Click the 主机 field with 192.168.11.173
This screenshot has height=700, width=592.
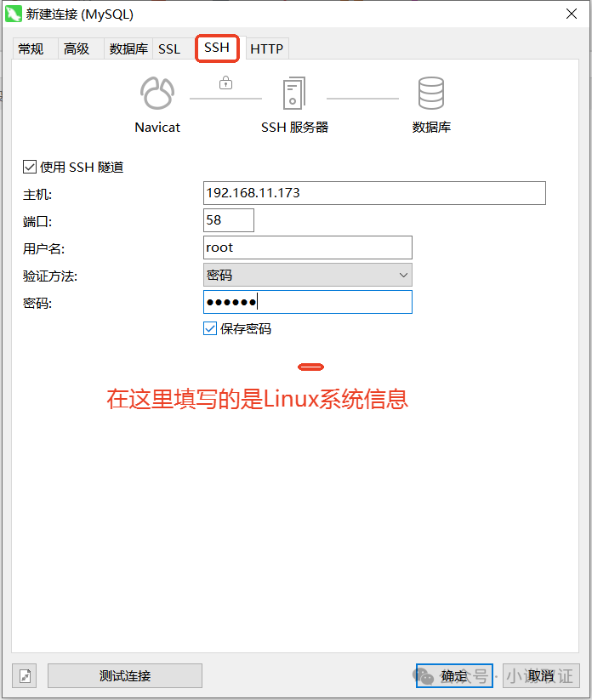pyautogui.click(x=374, y=193)
